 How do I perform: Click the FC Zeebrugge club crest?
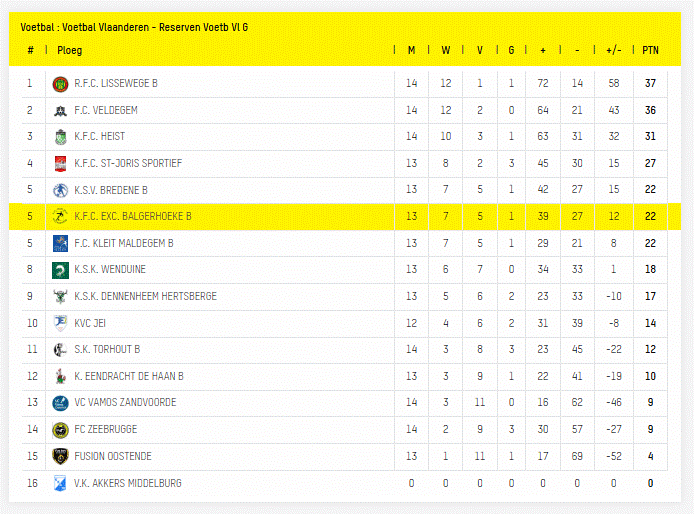click(x=60, y=430)
